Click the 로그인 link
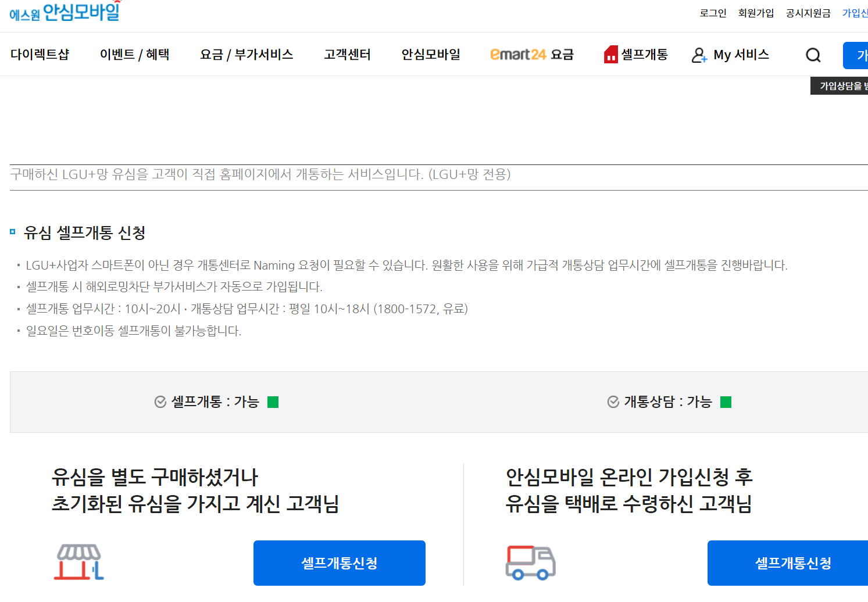868x602 pixels. click(713, 13)
